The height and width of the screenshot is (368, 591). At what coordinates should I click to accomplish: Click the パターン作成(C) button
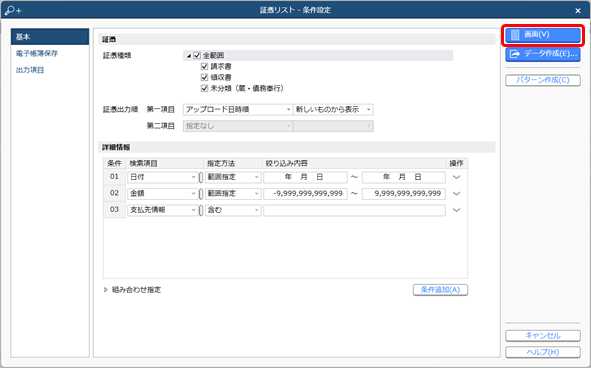pyautogui.click(x=543, y=80)
